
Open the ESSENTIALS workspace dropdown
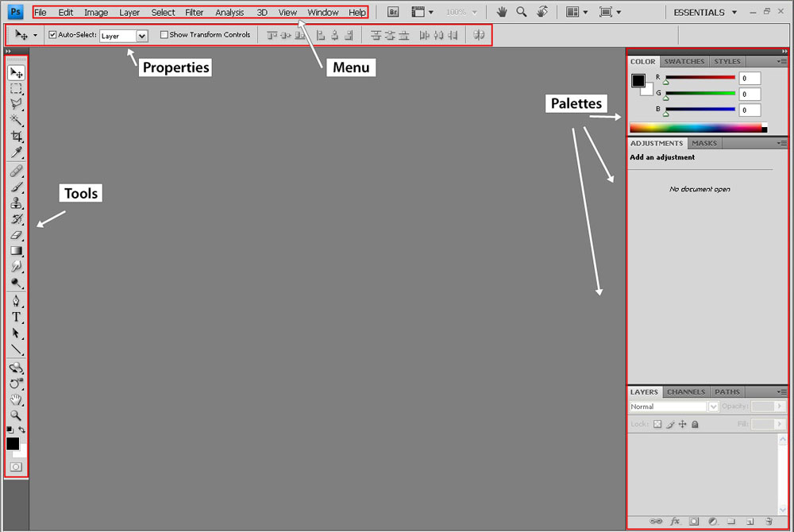[x=704, y=13]
